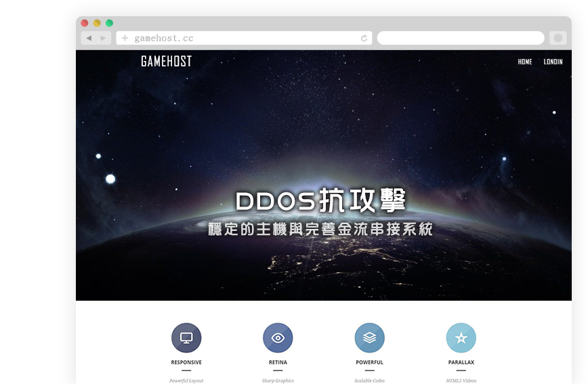Select the RESPONSIVE feature label
The height and width of the screenshot is (384, 588).
coord(186,362)
